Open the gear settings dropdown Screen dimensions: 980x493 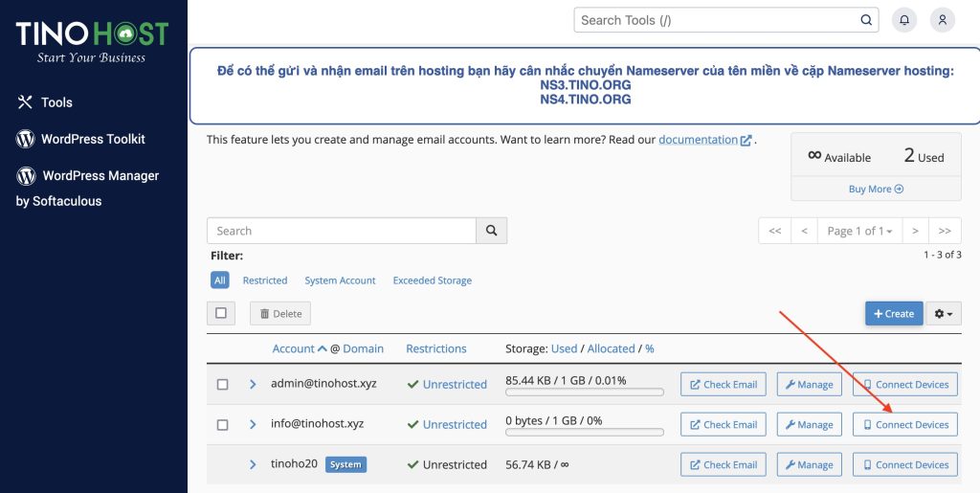tap(943, 314)
